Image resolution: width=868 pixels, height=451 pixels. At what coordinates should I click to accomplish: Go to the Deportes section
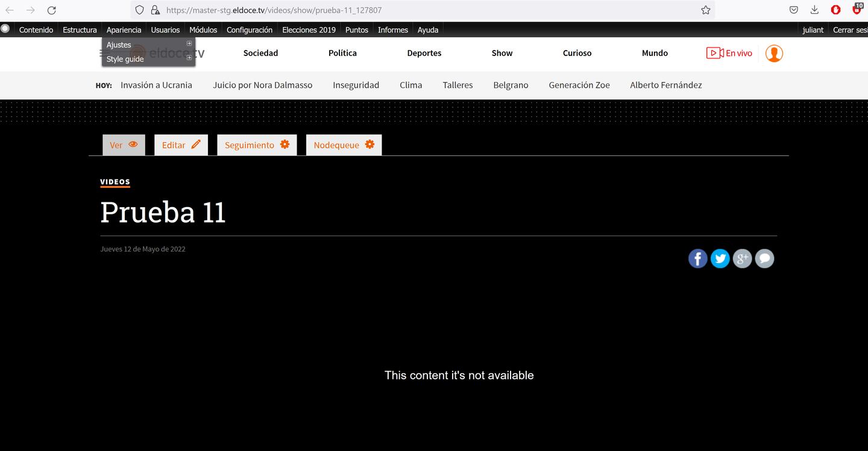pyautogui.click(x=424, y=54)
